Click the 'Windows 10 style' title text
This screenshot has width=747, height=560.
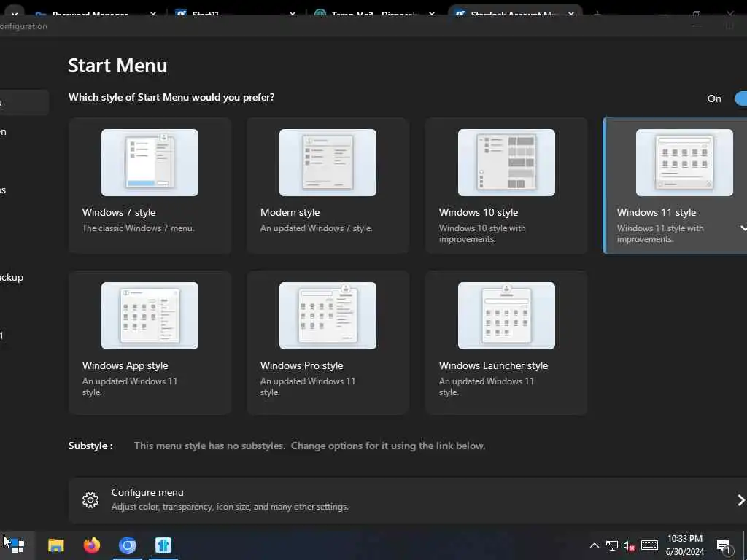click(479, 212)
